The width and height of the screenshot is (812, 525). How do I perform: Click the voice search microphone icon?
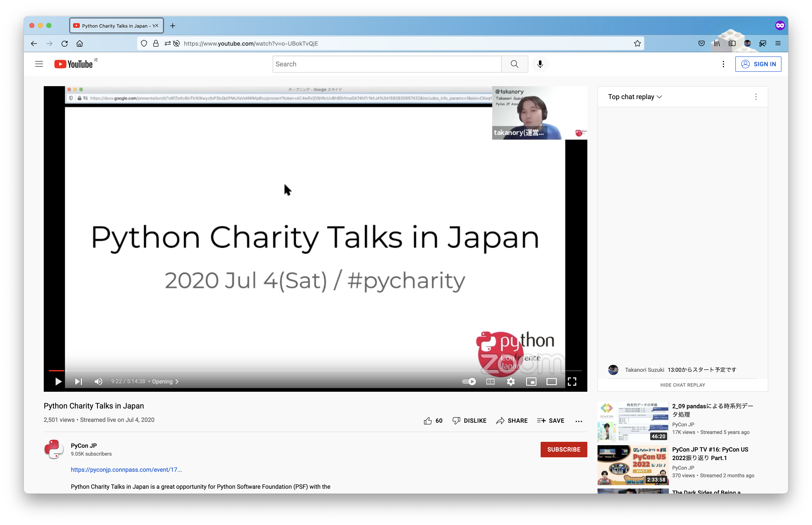pyautogui.click(x=540, y=64)
